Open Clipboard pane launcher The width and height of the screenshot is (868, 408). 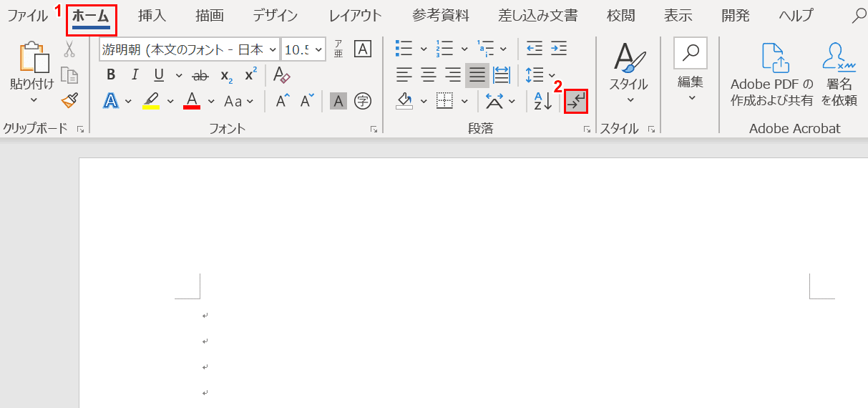(x=80, y=130)
